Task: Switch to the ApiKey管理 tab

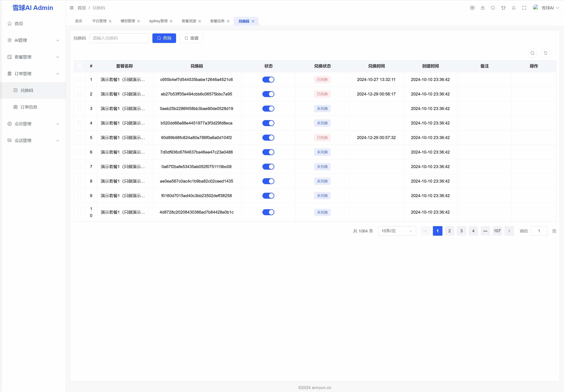Action: pos(158,21)
